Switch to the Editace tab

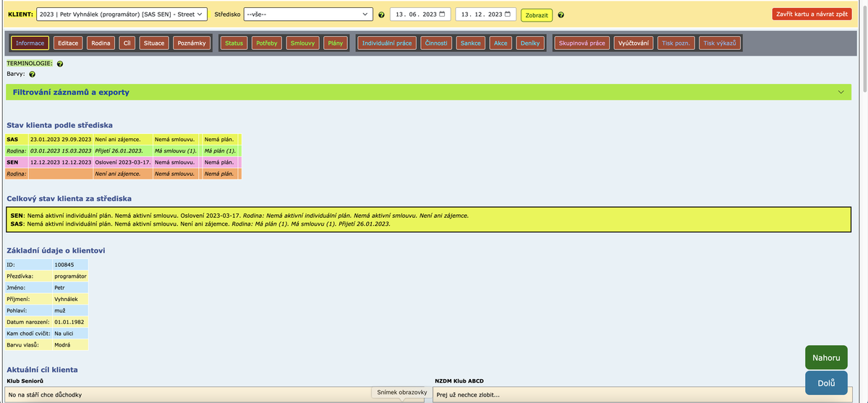68,43
